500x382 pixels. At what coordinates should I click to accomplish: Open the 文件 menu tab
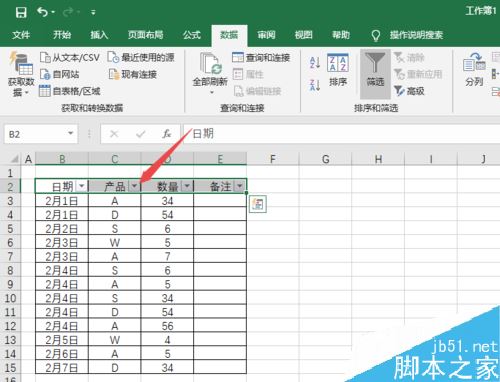21,35
